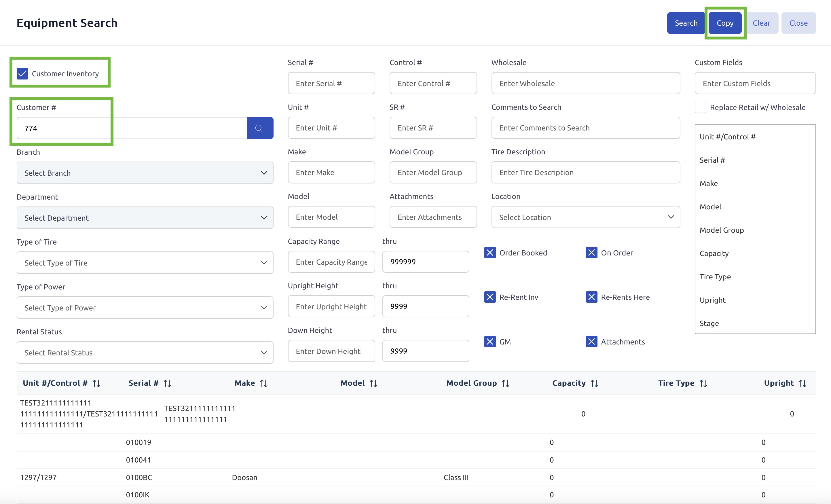The width and height of the screenshot is (831, 504).
Task: Select Model Group in fields list
Action: tap(755, 230)
